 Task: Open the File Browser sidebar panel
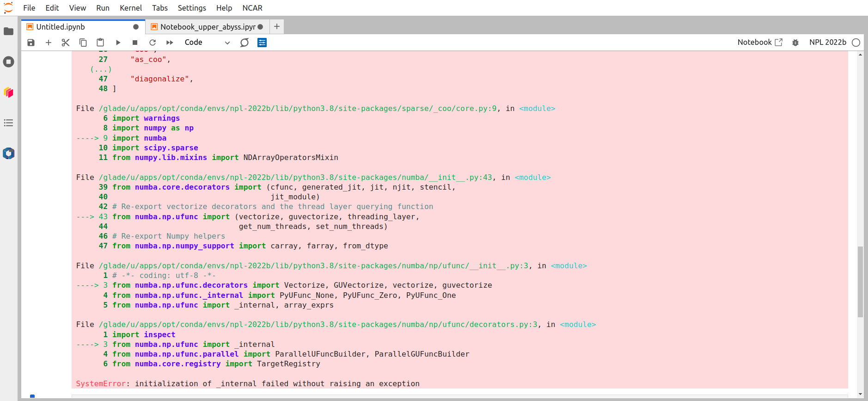point(8,31)
